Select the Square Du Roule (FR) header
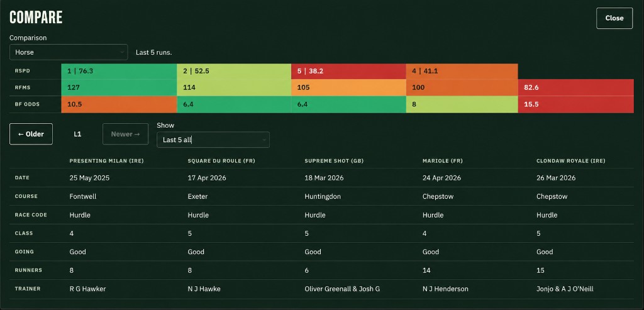Viewport: 644px width, 310px height. click(221, 161)
